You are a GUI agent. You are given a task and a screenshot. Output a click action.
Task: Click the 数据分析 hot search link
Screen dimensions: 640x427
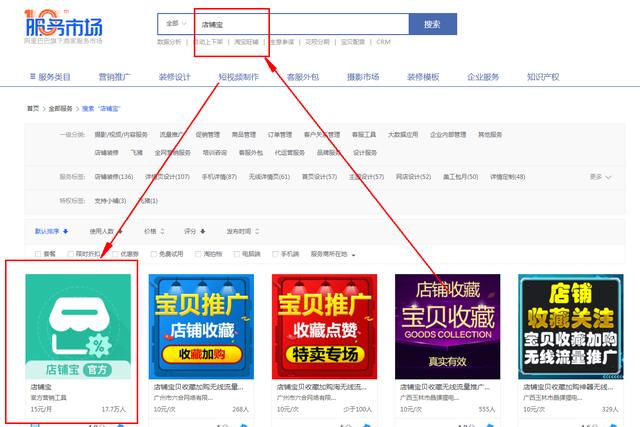pyautogui.click(x=169, y=42)
